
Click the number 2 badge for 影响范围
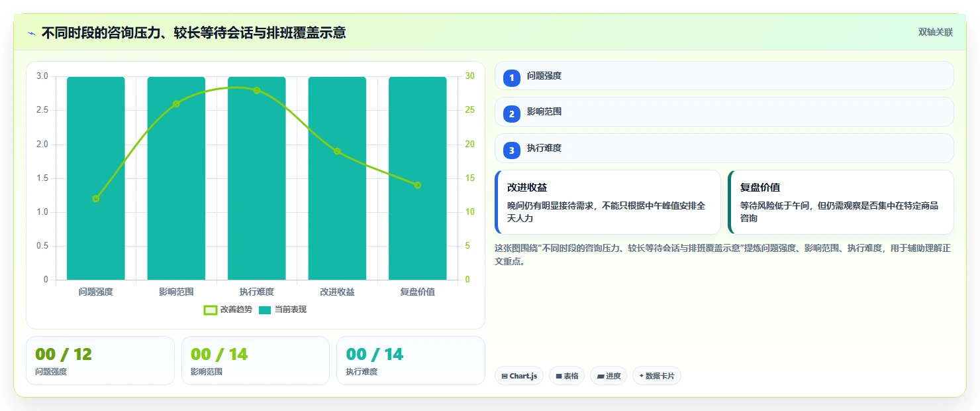(511, 114)
